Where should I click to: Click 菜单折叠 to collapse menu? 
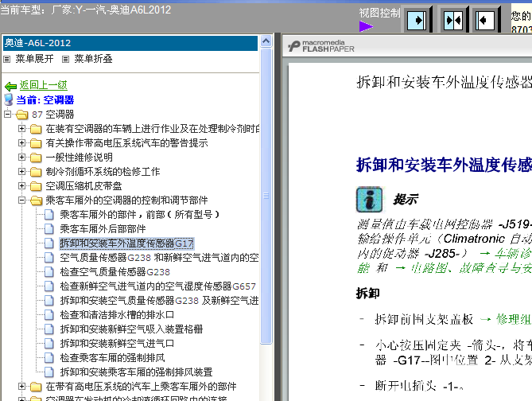click(x=93, y=59)
